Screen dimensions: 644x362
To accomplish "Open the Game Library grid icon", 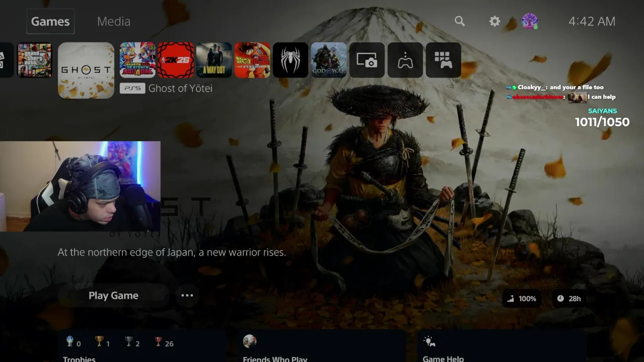I will [443, 60].
